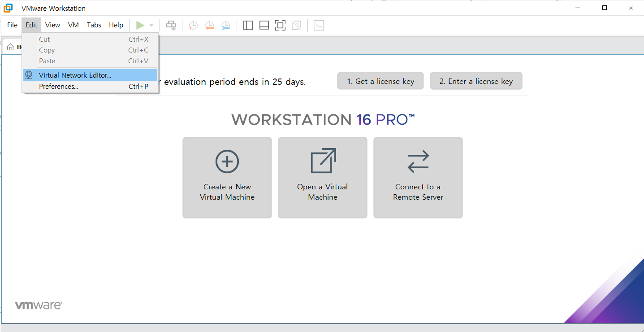Image resolution: width=644 pixels, height=332 pixels.
Task: Click the Copy entry in Edit menu
Action: click(90, 50)
